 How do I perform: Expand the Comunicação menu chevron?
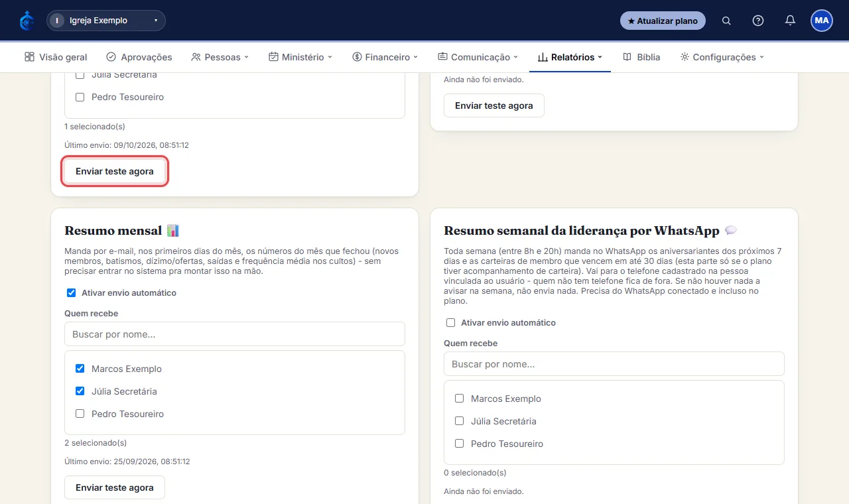(x=516, y=57)
